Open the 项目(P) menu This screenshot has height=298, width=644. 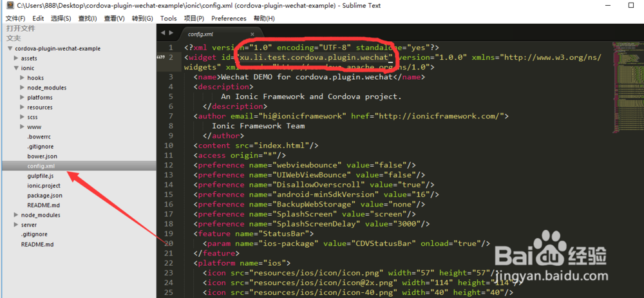point(194,19)
